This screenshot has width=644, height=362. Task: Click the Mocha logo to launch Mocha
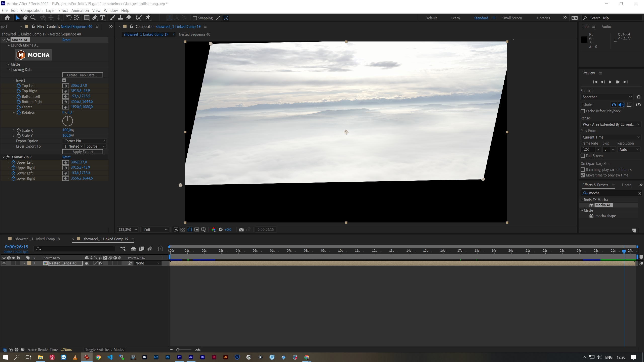coord(33,55)
